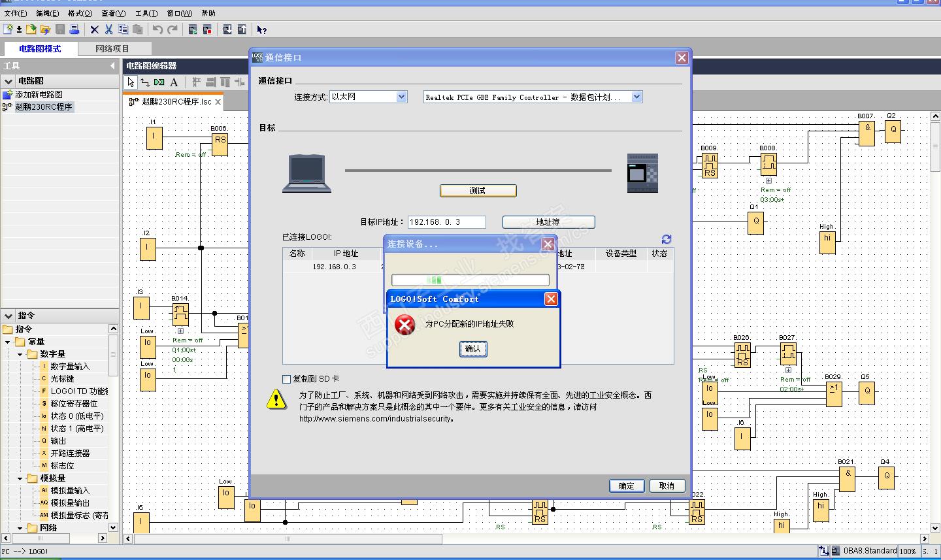The height and width of the screenshot is (560, 941).
Task: Click the selection info icon in status bar
Action: (x=823, y=551)
